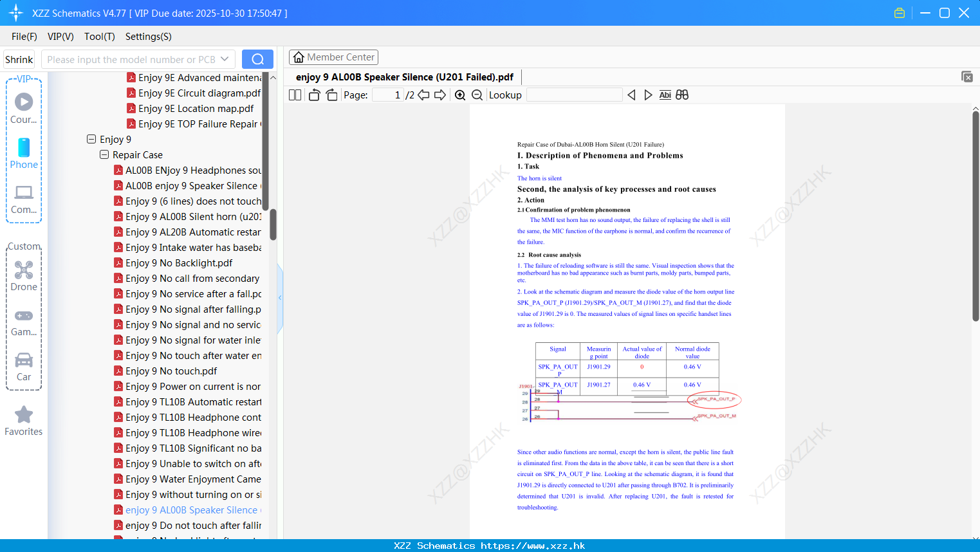Click the page number input field
The image size is (980, 552).
[x=388, y=95]
